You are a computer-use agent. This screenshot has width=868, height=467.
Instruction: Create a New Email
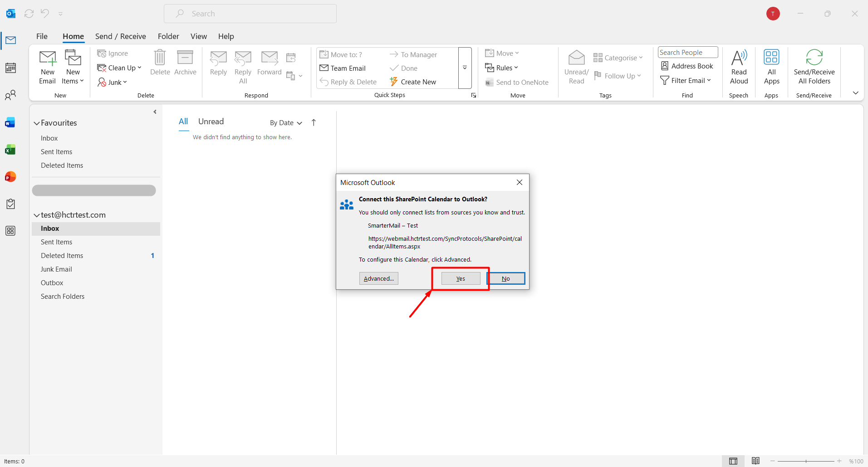click(47, 67)
